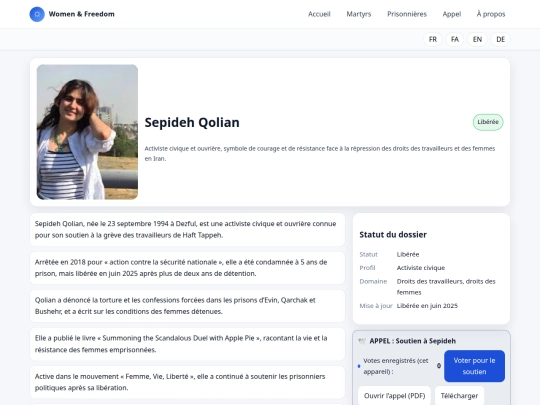Click the Voter pour le soutien button
The height and width of the screenshot is (405, 540).
pyautogui.click(x=474, y=366)
